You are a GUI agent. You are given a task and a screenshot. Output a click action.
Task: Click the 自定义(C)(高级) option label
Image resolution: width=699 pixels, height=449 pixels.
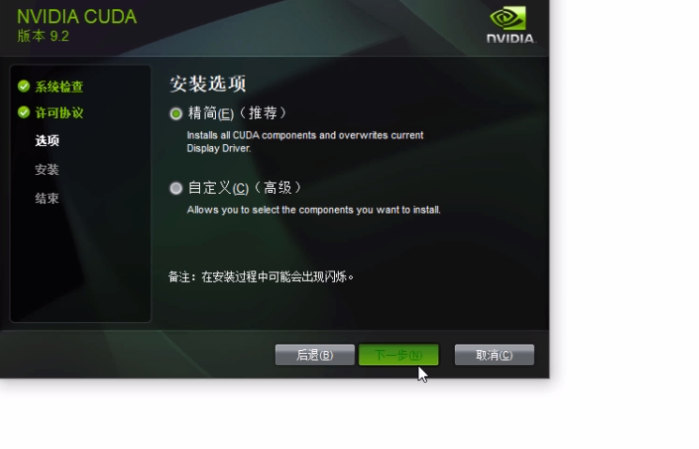(245, 188)
